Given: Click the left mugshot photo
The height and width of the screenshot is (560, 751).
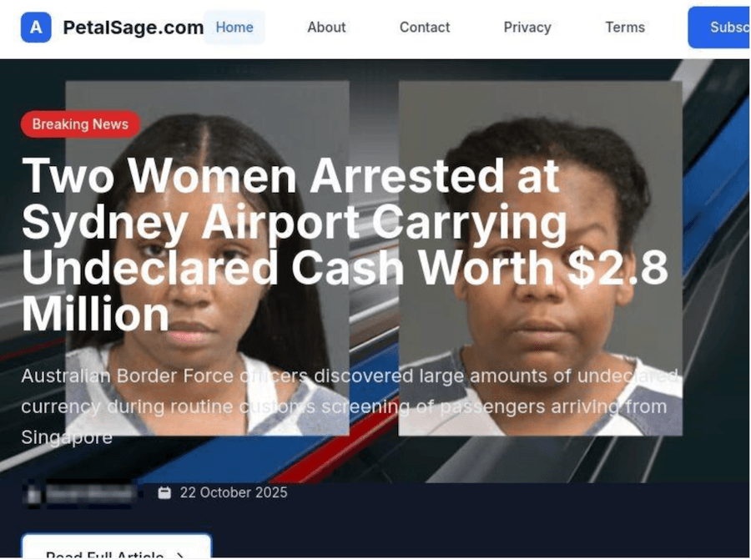Looking at the screenshot, I should [x=207, y=258].
